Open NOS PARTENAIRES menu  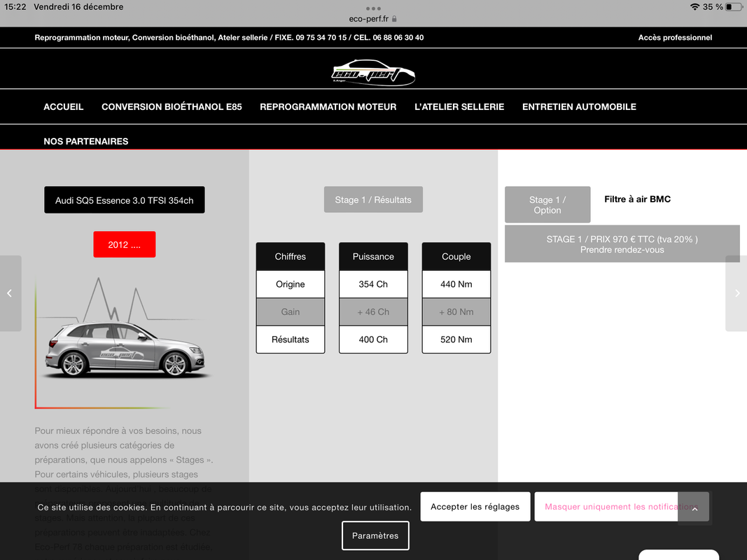coord(85,141)
